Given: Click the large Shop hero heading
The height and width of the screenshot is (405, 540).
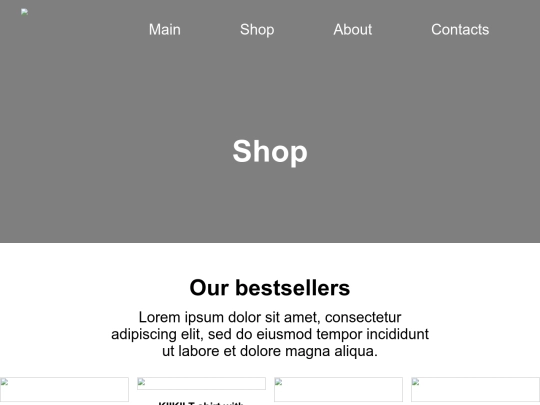Looking at the screenshot, I should [270, 152].
